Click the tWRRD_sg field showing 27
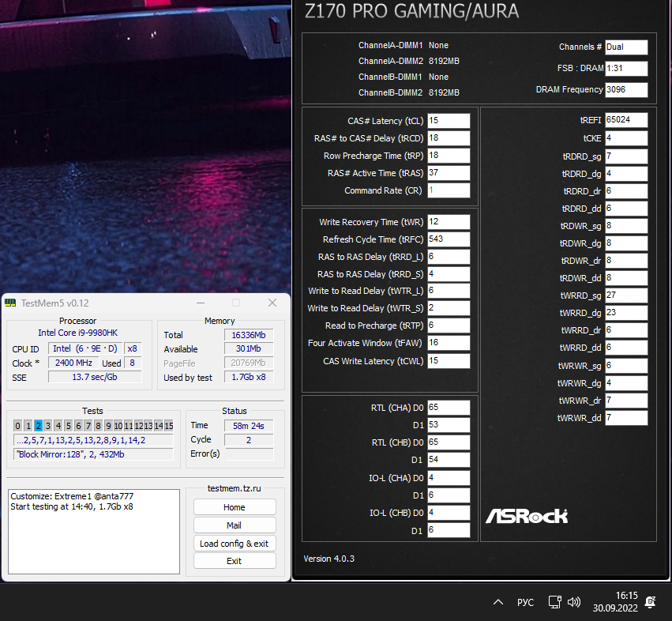The width and height of the screenshot is (672, 621). [x=626, y=295]
